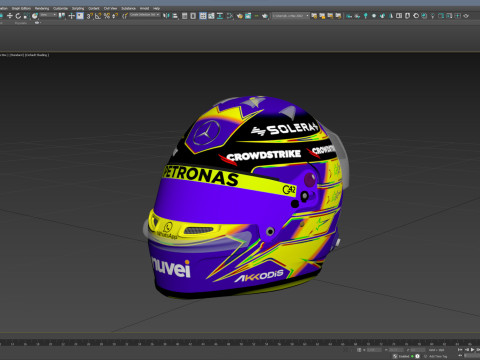Open the Schematic View node icon
This screenshot has height=360, width=480.
pyautogui.click(x=220, y=16)
